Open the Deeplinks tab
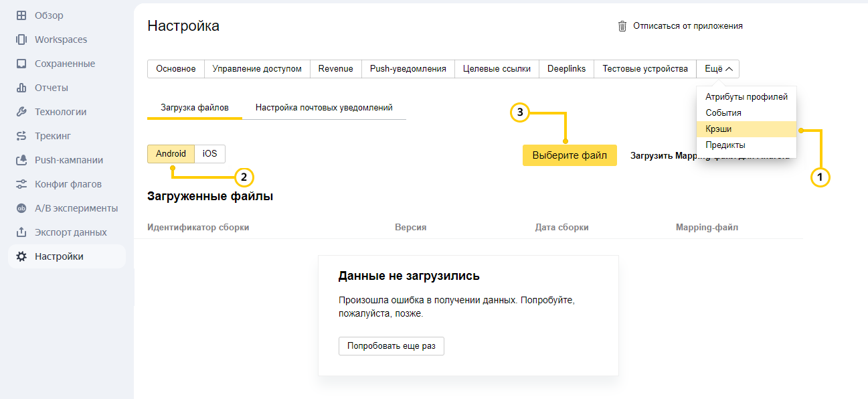Screen dimensions: 868x399 click(566, 69)
